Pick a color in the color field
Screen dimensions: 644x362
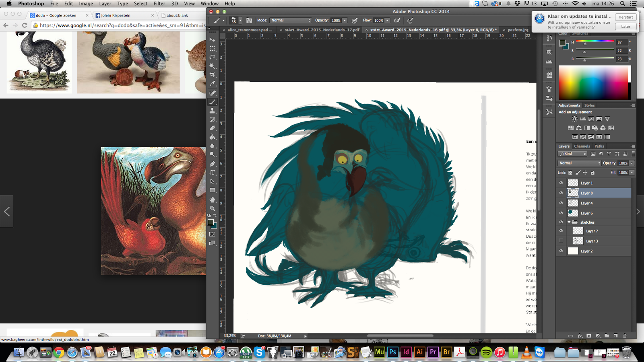[594, 82]
